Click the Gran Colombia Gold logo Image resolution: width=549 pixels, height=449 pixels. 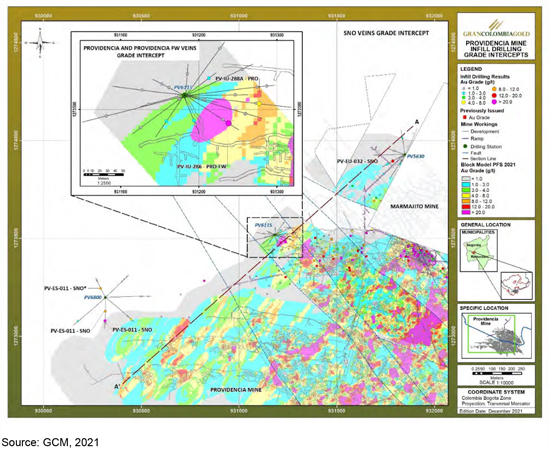[x=496, y=29]
